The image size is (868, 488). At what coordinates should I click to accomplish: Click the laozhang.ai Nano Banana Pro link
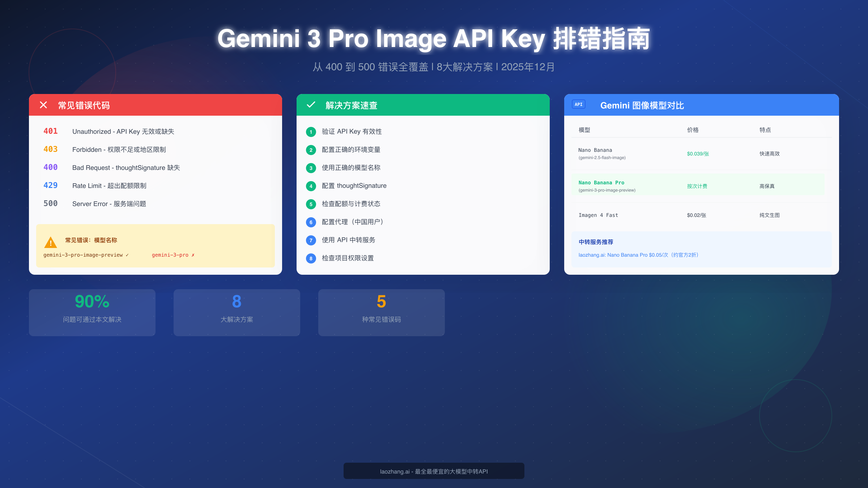point(639,255)
